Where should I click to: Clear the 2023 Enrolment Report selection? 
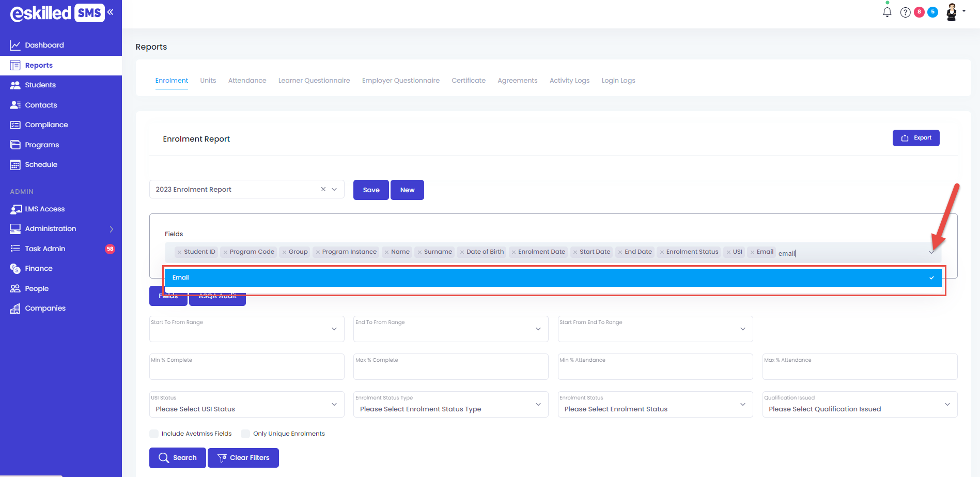pos(323,189)
